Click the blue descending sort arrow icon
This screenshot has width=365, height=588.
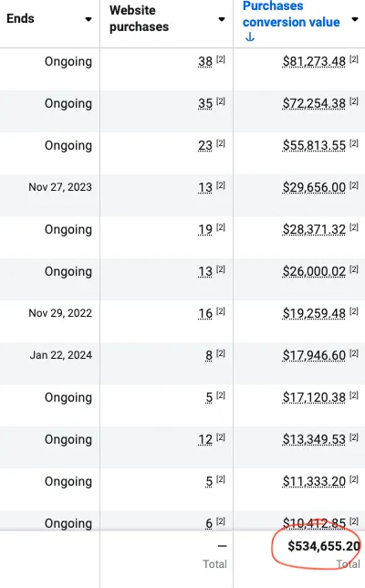(250, 37)
